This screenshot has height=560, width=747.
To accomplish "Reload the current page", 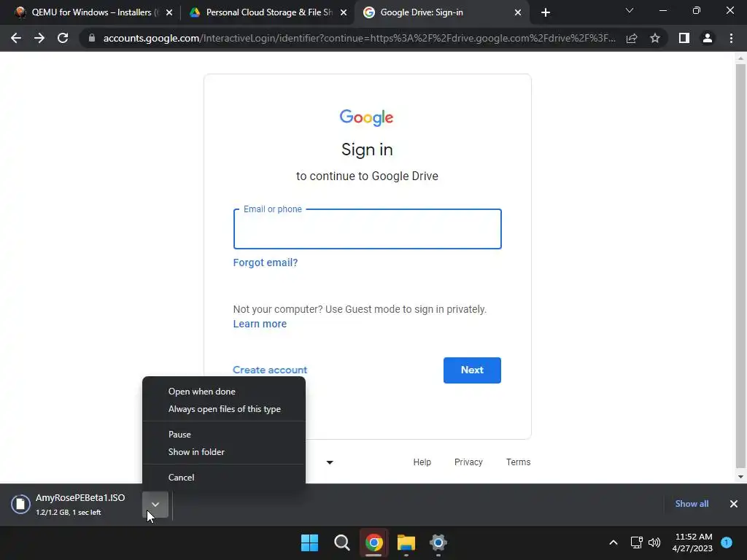I will coord(63,38).
